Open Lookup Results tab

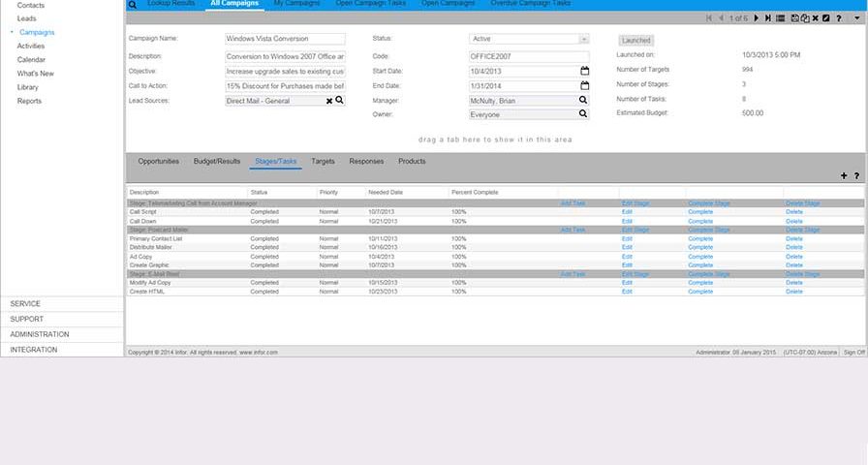(x=171, y=3)
